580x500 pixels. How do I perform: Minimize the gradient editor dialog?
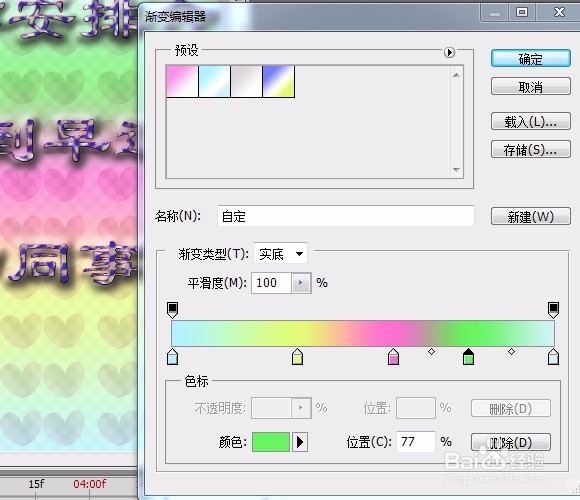coord(495,13)
